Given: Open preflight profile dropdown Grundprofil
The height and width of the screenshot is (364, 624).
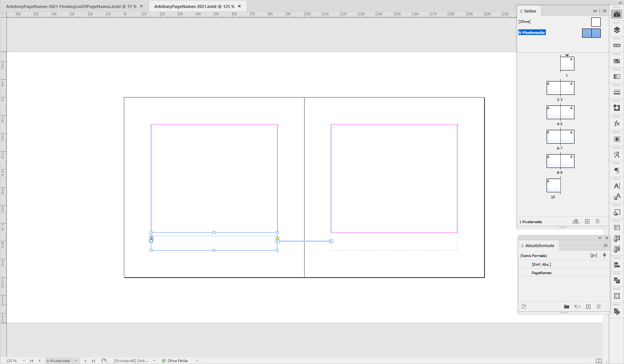Looking at the screenshot, I should (x=154, y=361).
